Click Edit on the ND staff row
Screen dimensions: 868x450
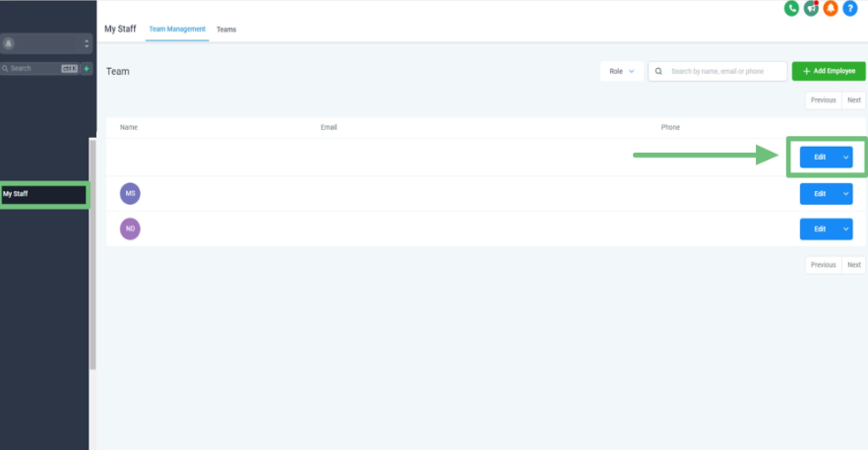pyautogui.click(x=820, y=228)
